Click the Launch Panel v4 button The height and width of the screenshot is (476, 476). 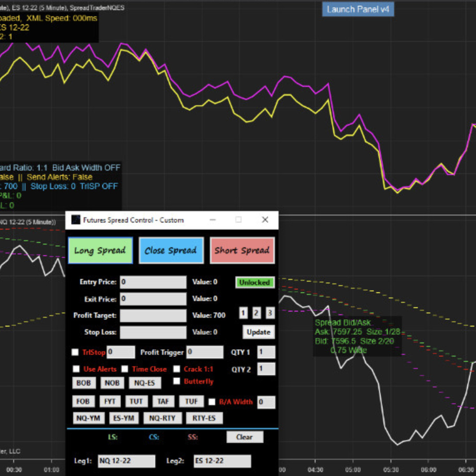click(358, 9)
